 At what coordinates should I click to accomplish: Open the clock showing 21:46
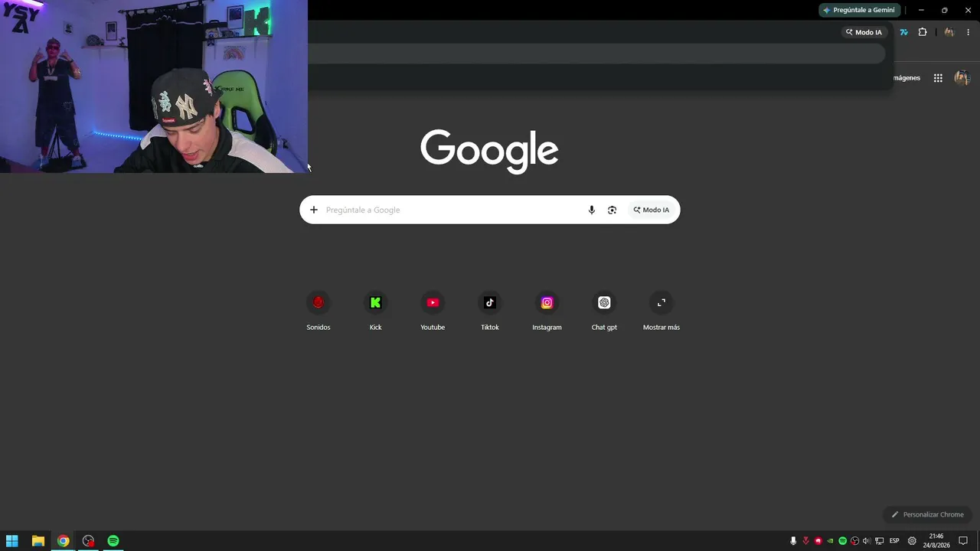coord(936,541)
